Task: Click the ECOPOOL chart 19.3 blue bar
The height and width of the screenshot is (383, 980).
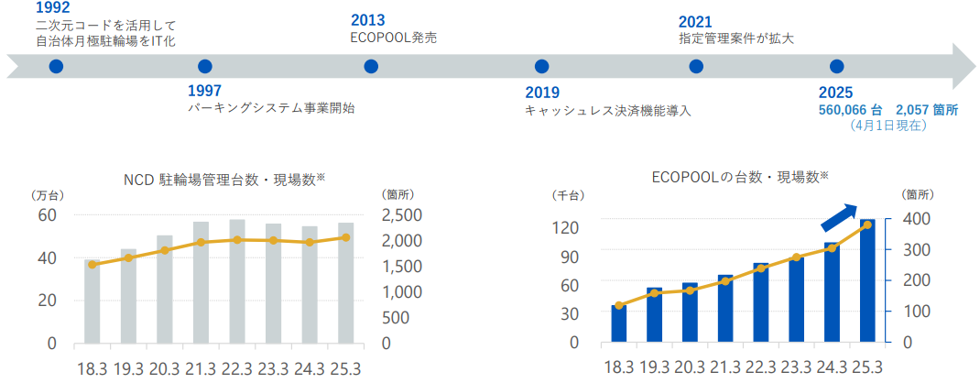Action: point(654,315)
